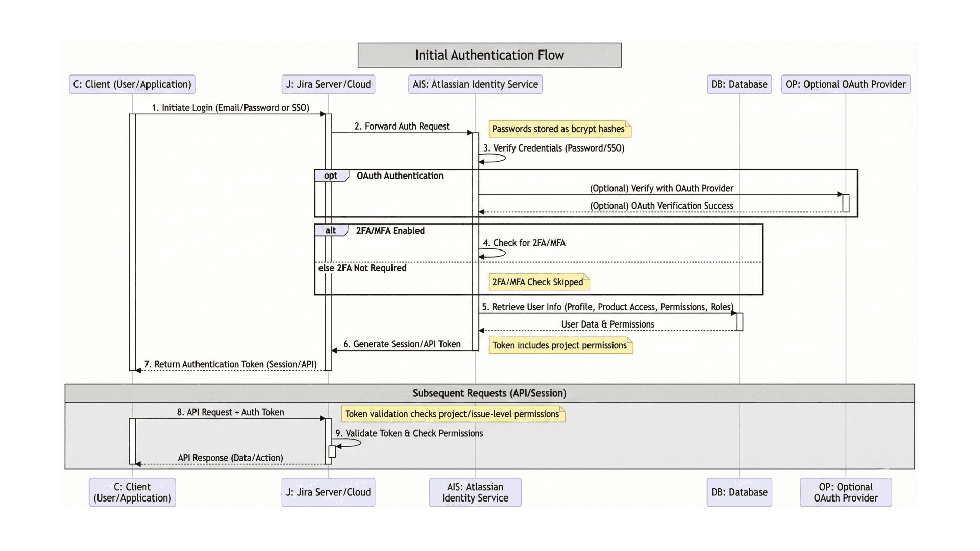The height and width of the screenshot is (551, 980).
Task: Select the Initial Authentication Flow title bar
Action: (489, 55)
